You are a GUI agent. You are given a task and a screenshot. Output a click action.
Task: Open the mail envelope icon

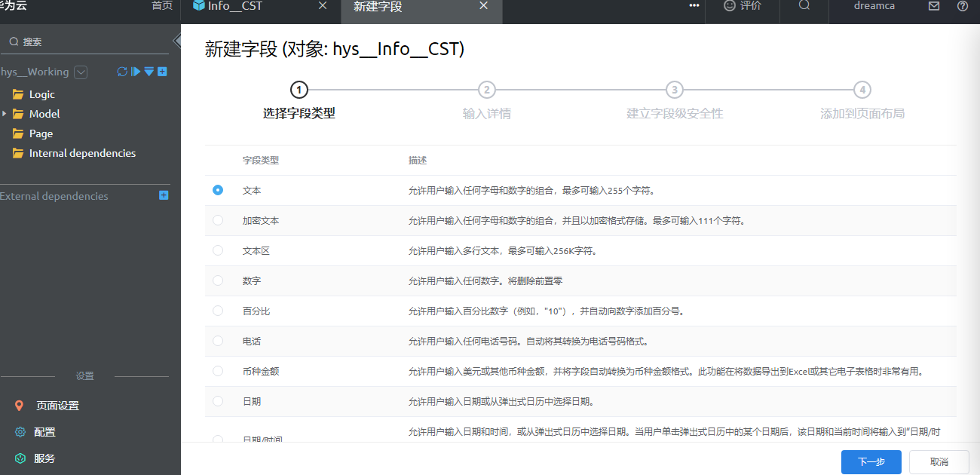(x=934, y=6)
